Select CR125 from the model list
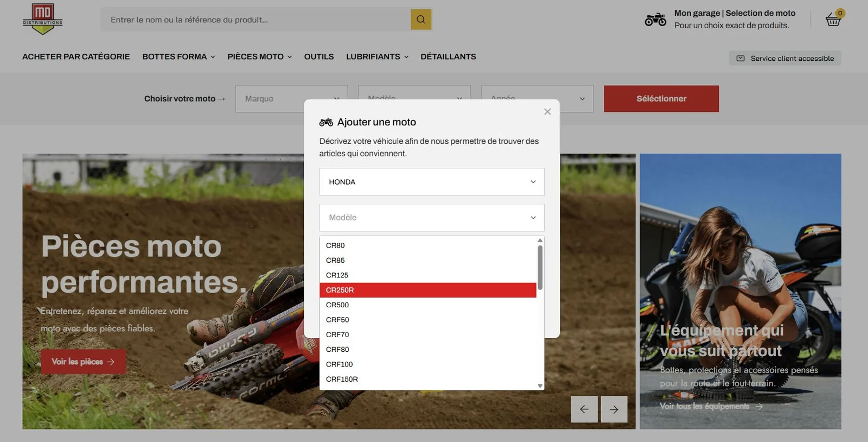The width and height of the screenshot is (868, 442). coord(428,275)
